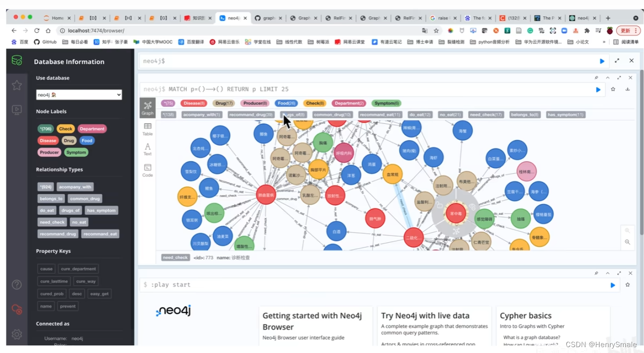
Task: Select the Symptom node label in the sidebar
Action: click(x=76, y=152)
